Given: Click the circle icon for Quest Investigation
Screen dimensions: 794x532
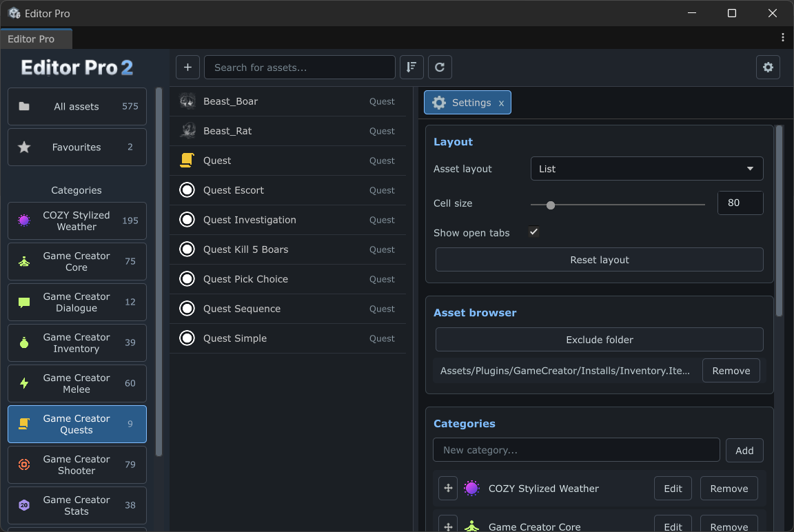Looking at the screenshot, I should [187, 220].
